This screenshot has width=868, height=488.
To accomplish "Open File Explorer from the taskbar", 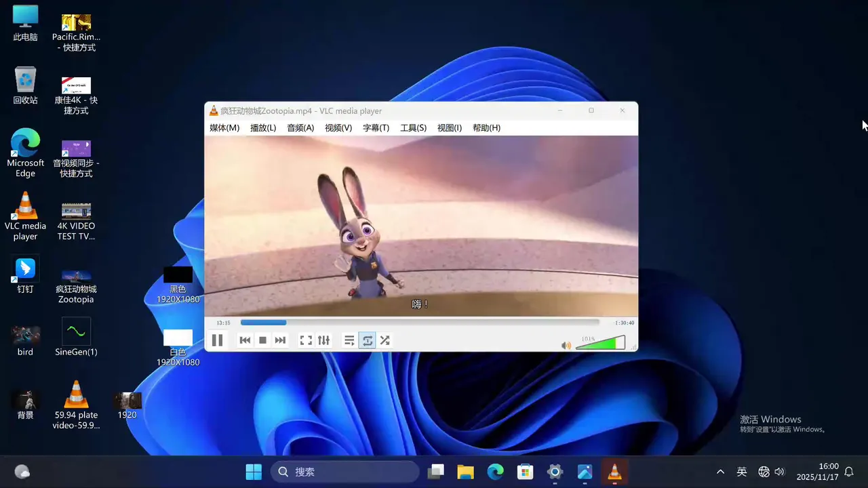I will click(x=465, y=472).
